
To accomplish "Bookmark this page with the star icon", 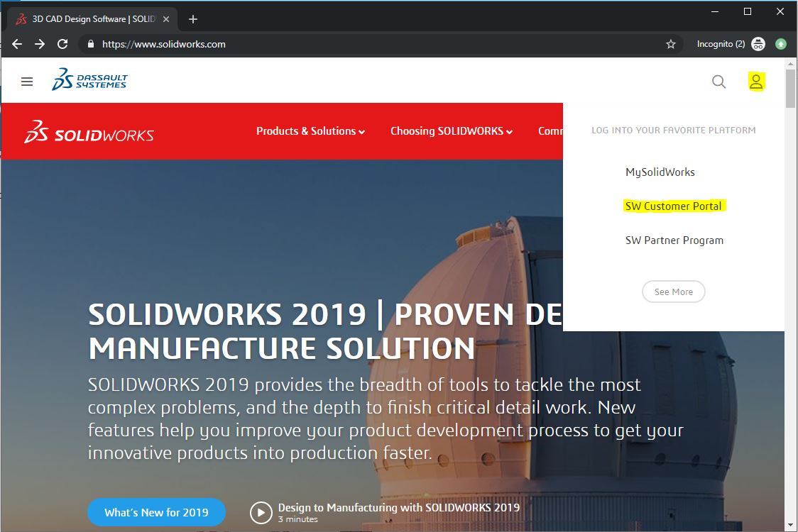I will [x=670, y=44].
